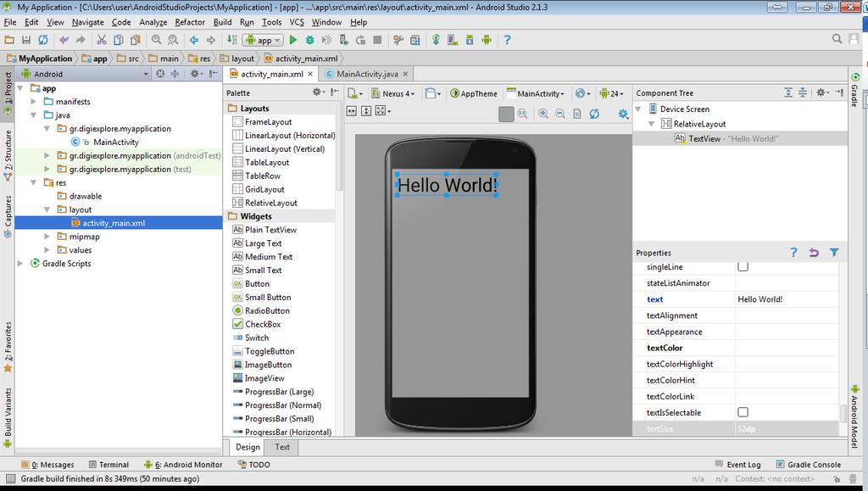Open design preview settings gear

623,114
